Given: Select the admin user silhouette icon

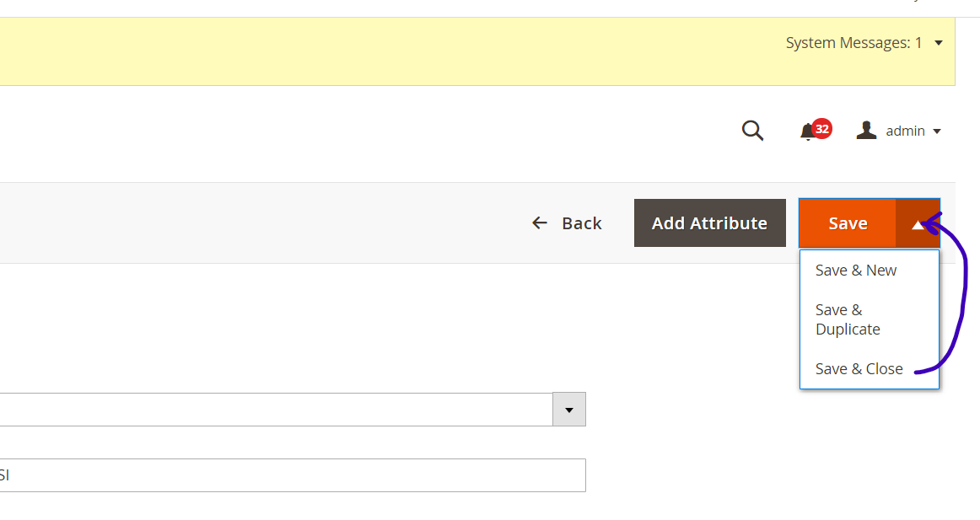Looking at the screenshot, I should 865,130.
